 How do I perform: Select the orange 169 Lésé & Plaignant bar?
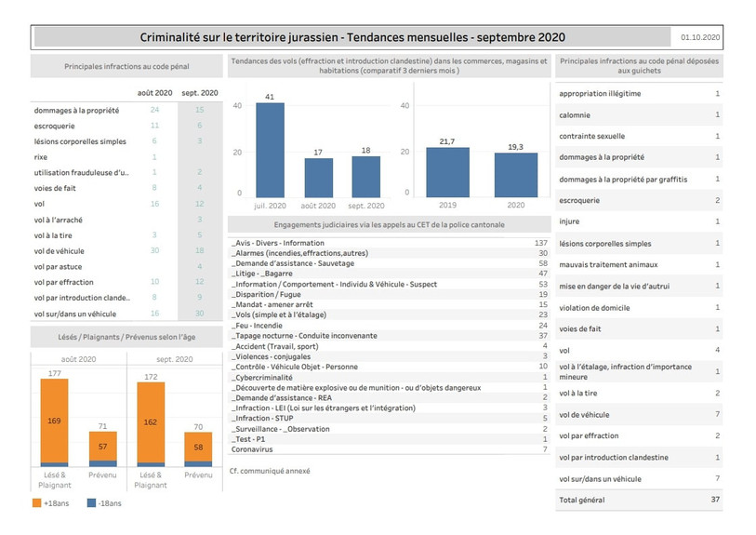[x=55, y=421]
